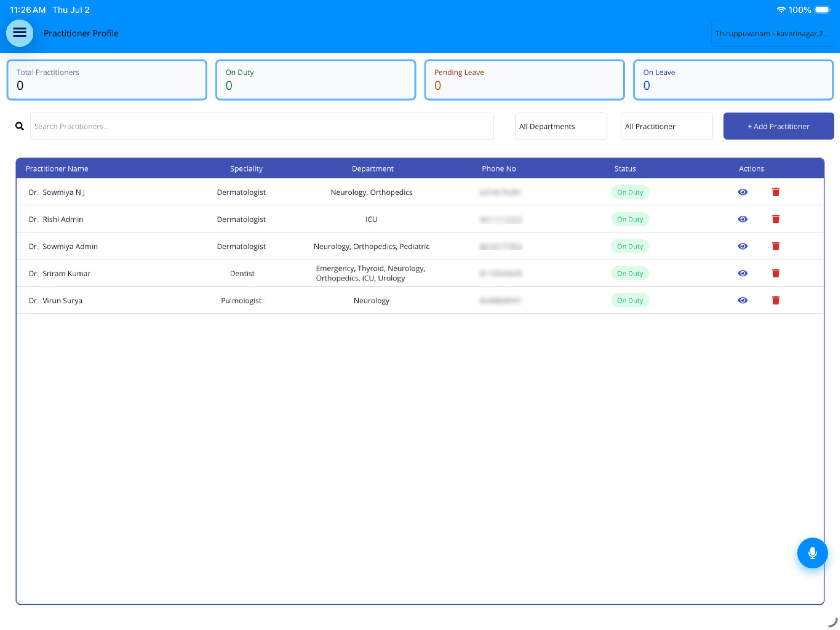Click the Search Practitioners input field

coord(262,126)
